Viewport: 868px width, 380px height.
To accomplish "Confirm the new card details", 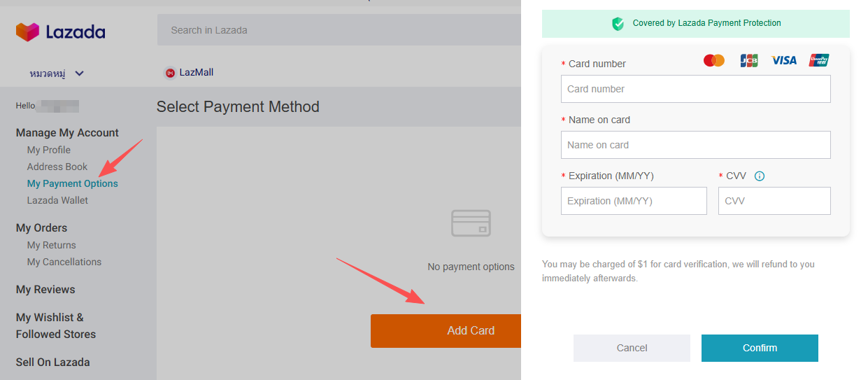I will click(x=760, y=348).
